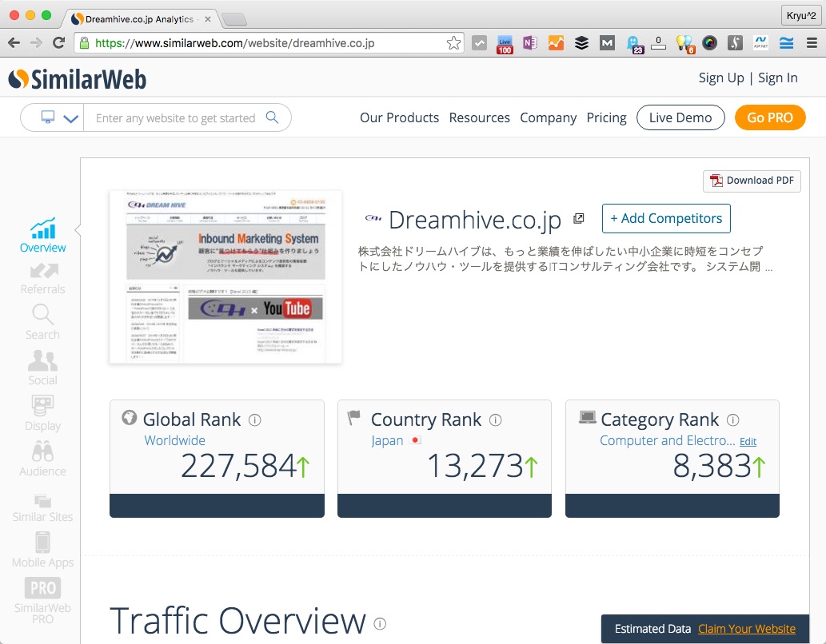Click Computer and Electro... category link
826x644 pixels.
pos(667,440)
